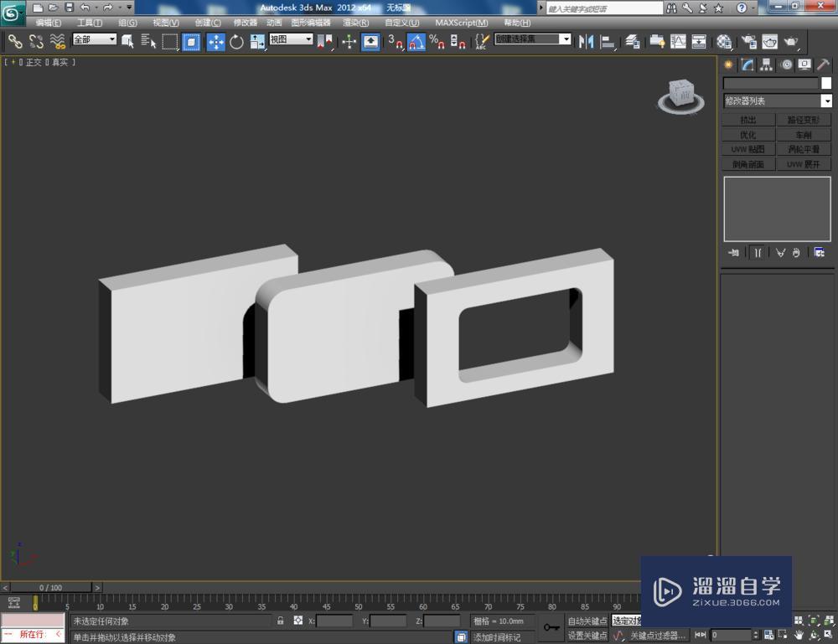Enable the 3D Snaps toggle
This screenshot has width=838, height=644.
394,42
